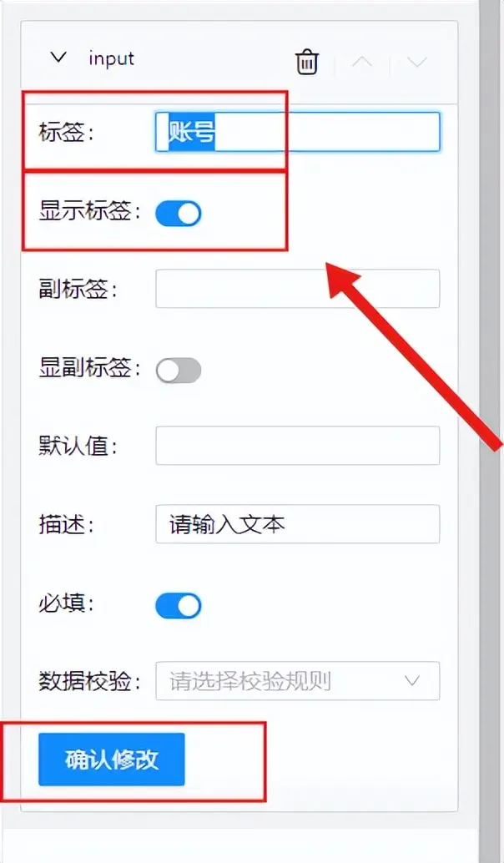The image size is (504, 863).
Task: Click the arrow in 请选择校验规则 box
Action: (412, 681)
